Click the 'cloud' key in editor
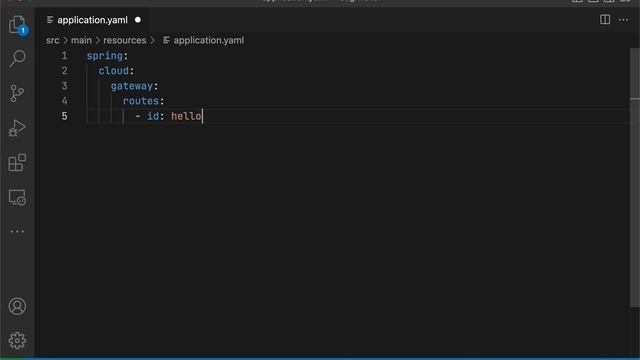This screenshot has height=360, width=640. [x=113, y=71]
